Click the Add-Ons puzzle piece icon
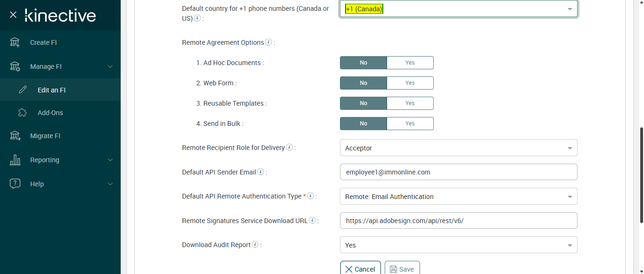This screenshot has height=274, width=644. [x=23, y=113]
